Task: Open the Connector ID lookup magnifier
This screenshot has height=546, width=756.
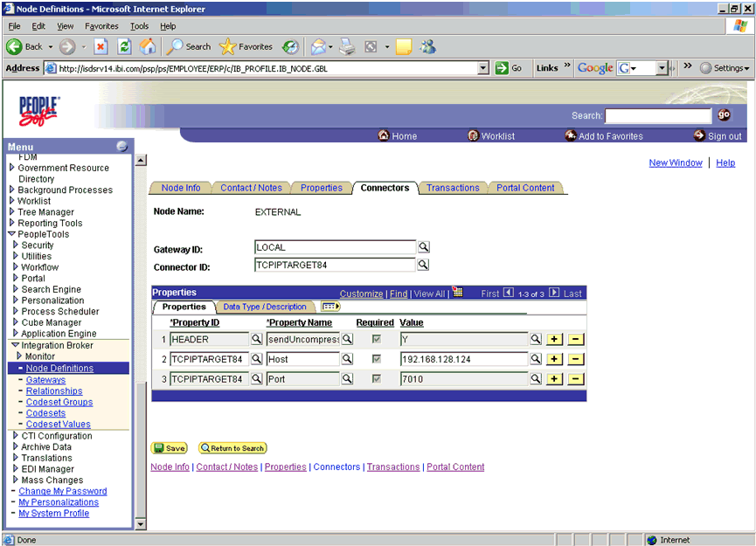Action: (424, 264)
